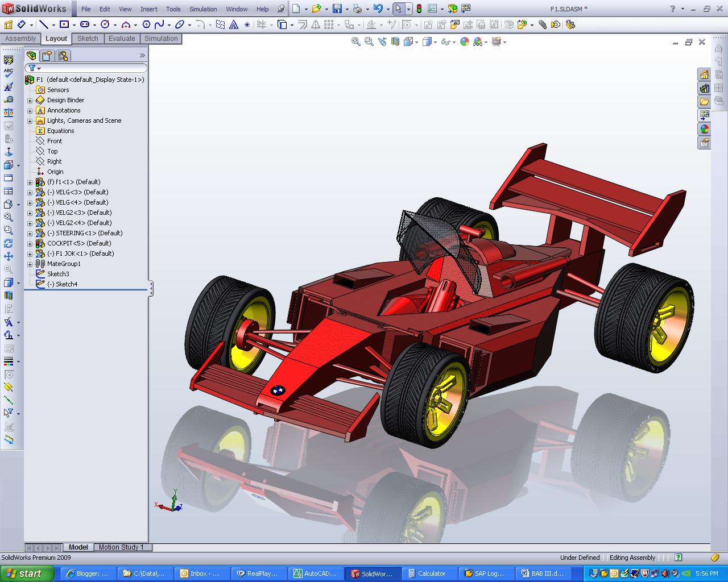The width and height of the screenshot is (728, 582).
Task: Open Motion Study 1 at the bottom
Action: click(122, 547)
